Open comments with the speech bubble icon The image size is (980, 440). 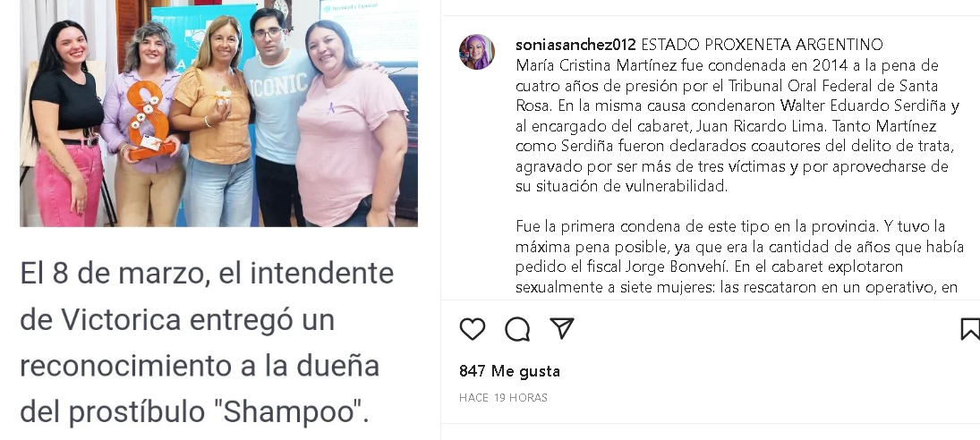point(517,329)
